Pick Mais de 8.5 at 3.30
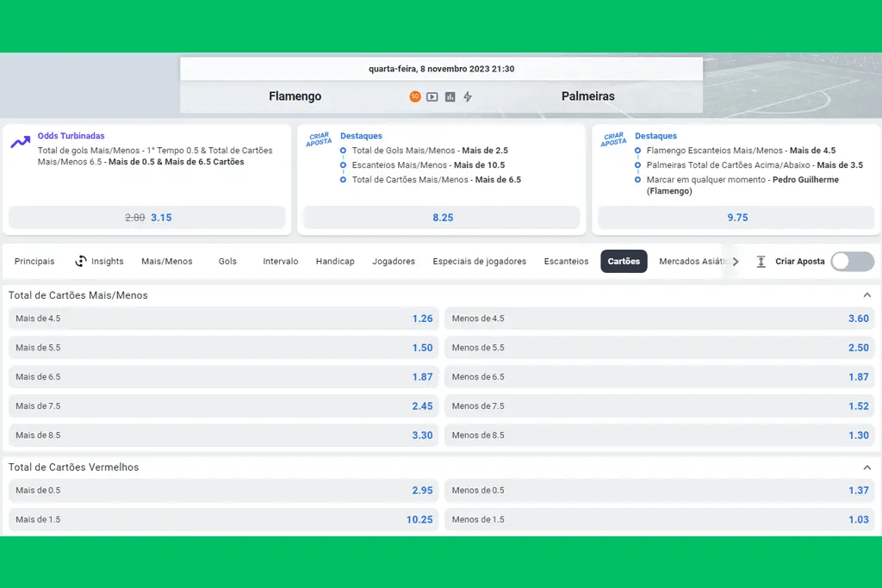The width and height of the screenshot is (882, 588). click(x=223, y=435)
